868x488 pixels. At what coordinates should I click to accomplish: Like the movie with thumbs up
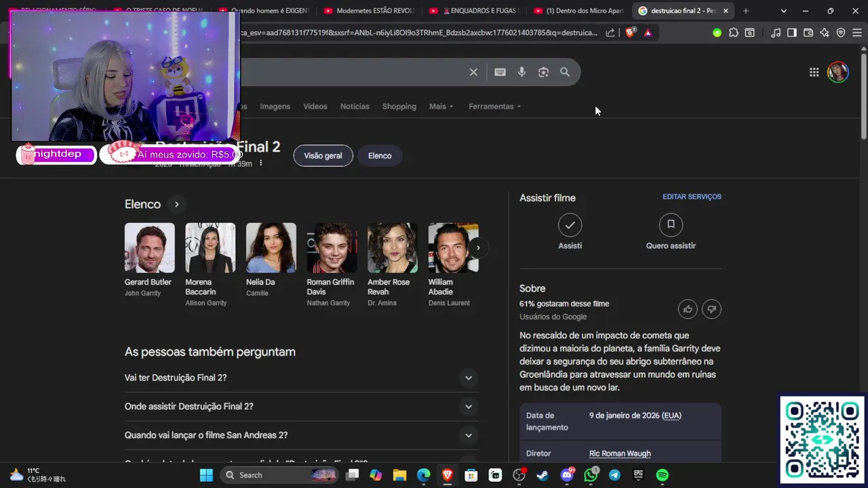[x=688, y=309]
